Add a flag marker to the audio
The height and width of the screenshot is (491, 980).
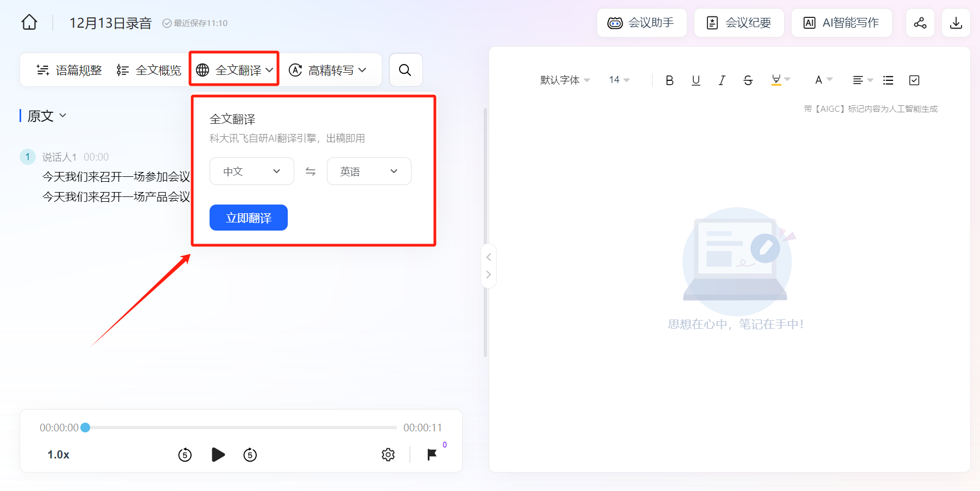click(432, 454)
